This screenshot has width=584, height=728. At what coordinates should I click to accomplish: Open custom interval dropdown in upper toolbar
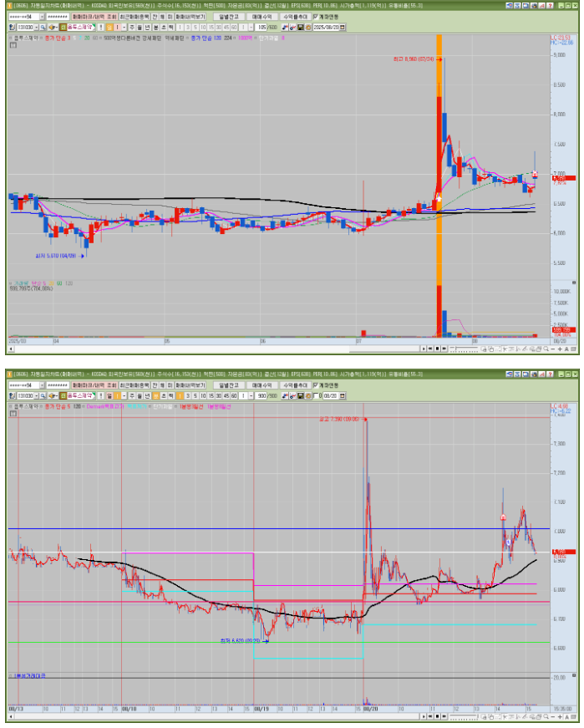coord(250,27)
